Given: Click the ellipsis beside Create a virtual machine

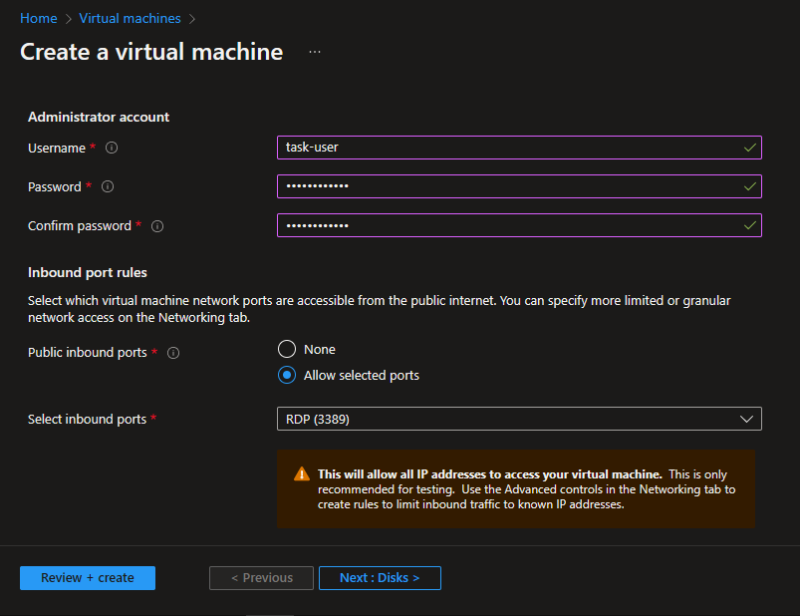Looking at the screenshot, I should pos(315,52).
